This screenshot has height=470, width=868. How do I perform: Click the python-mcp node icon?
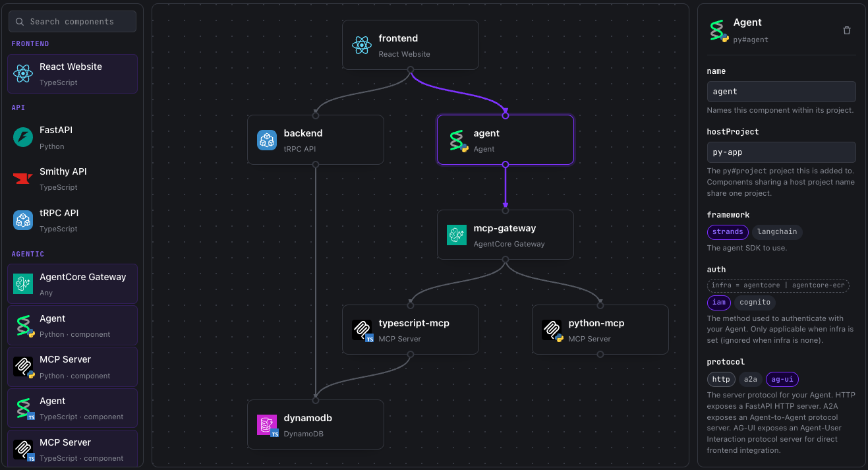click(x=552, y=330)
